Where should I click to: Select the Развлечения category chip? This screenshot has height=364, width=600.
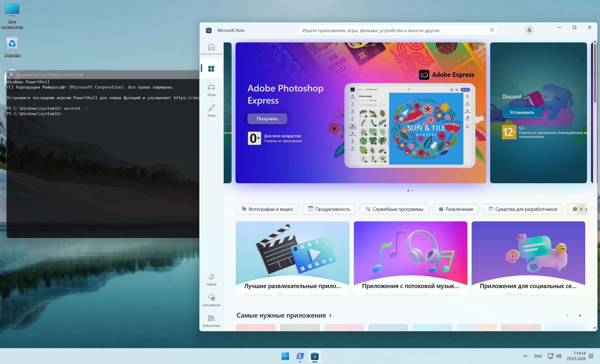tap(455, 209)
